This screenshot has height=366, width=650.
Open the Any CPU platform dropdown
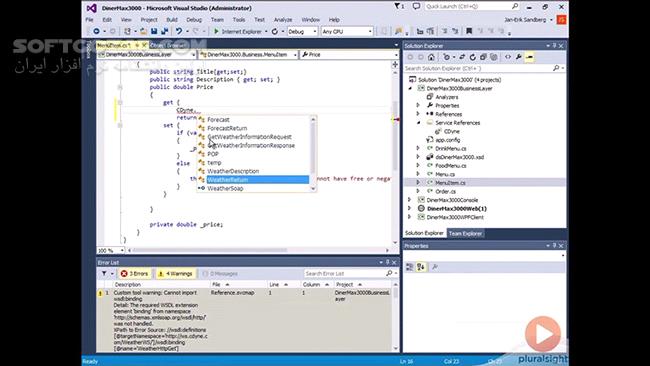[347, 32]
